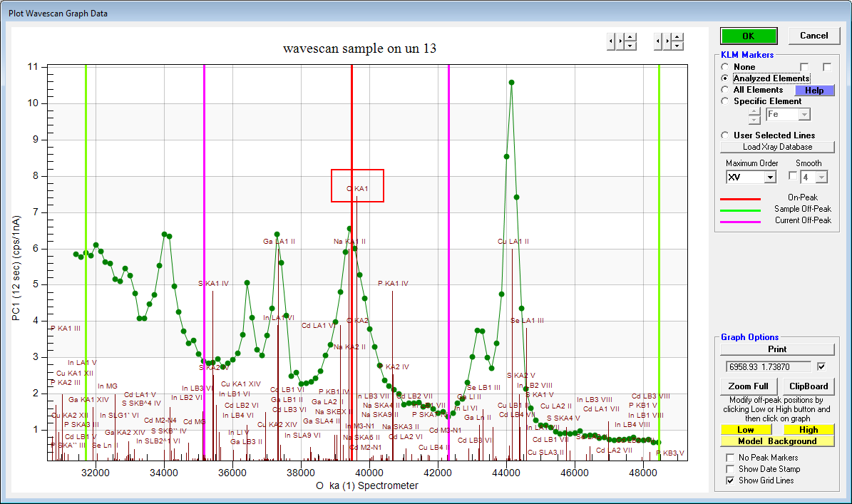Select User Selected Lines option

[x=726, y=135]
